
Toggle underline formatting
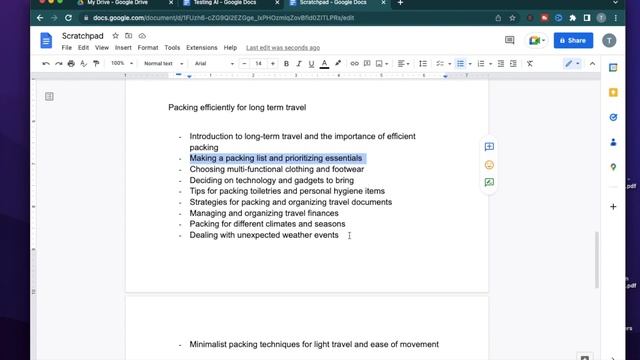point(311,64)
